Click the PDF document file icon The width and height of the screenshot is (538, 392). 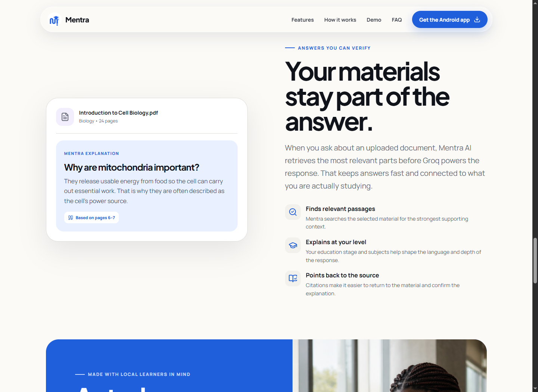coord(65,117)
